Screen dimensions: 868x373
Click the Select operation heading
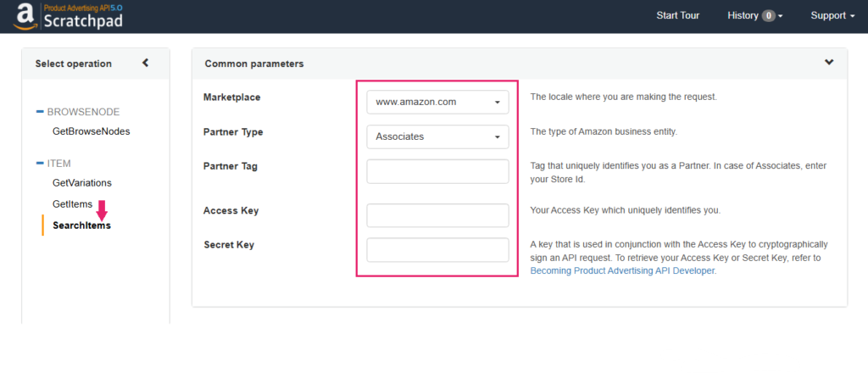[x=74, y=64]
